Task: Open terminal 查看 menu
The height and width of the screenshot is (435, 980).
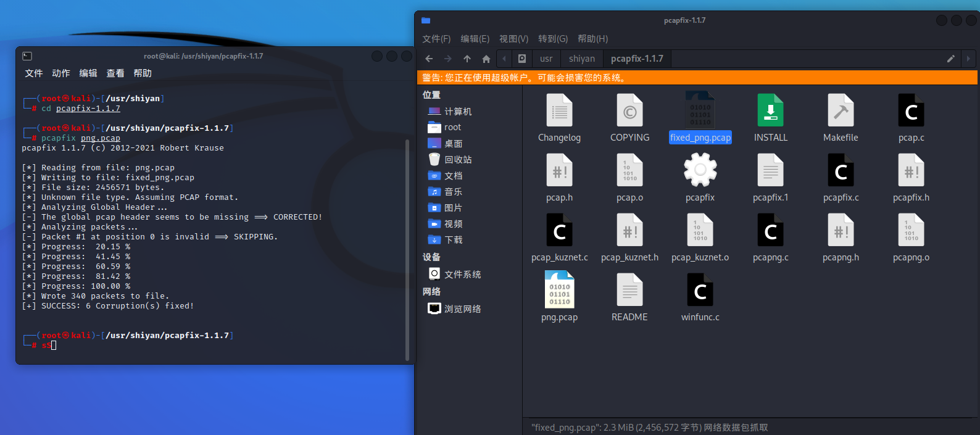Action: (x=115, y=73)
